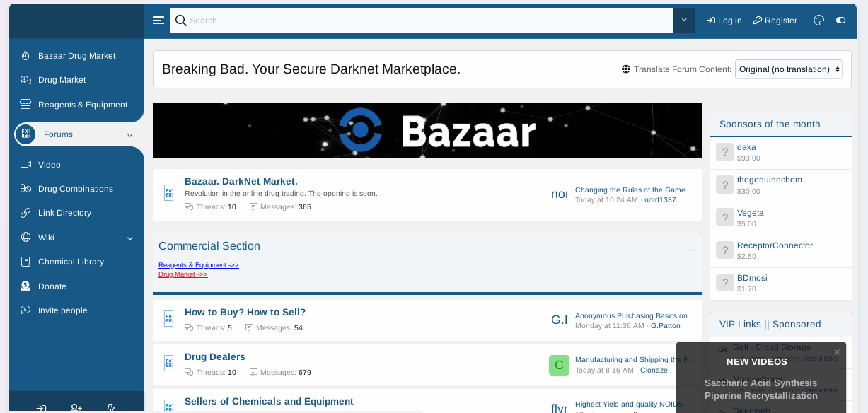868x413 pixels.
Task: Close the NEW VIDEOS popup
Action: [x=837, y=351]
